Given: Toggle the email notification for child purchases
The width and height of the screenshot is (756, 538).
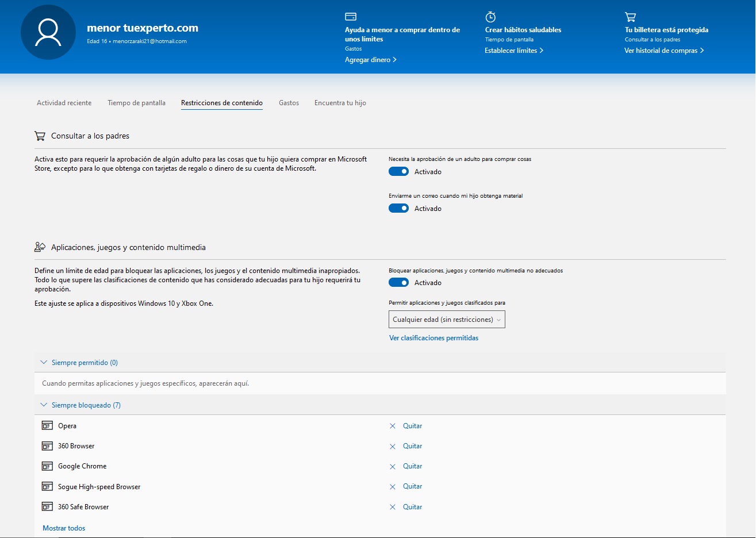Looking at the screenshot, I should click(x=398, y=209).
